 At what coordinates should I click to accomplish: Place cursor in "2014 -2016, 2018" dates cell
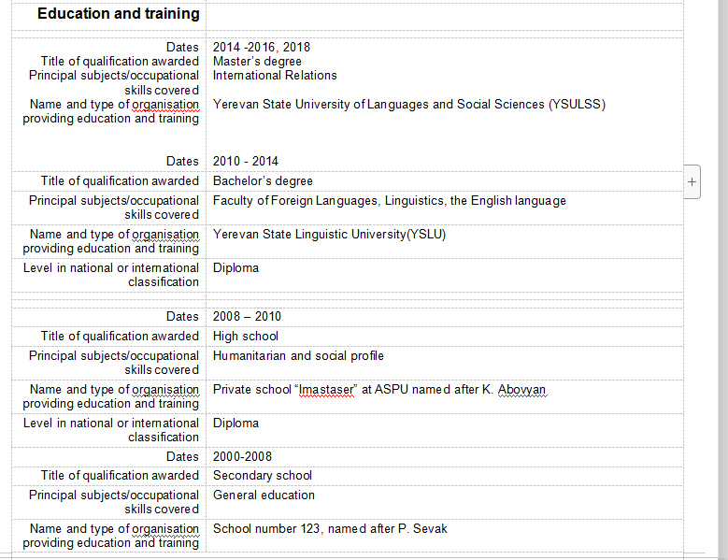tap(262, 47)
